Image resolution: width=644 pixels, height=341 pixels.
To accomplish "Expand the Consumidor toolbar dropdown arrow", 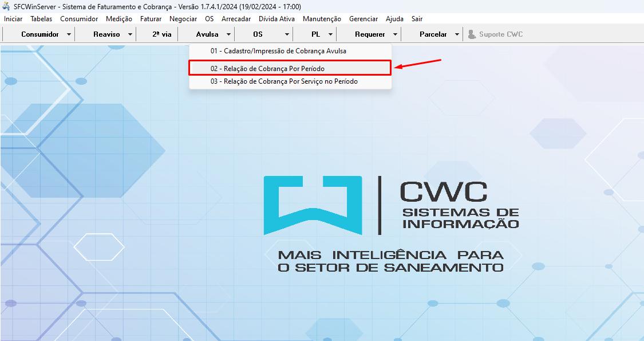I will pos(69,34).
